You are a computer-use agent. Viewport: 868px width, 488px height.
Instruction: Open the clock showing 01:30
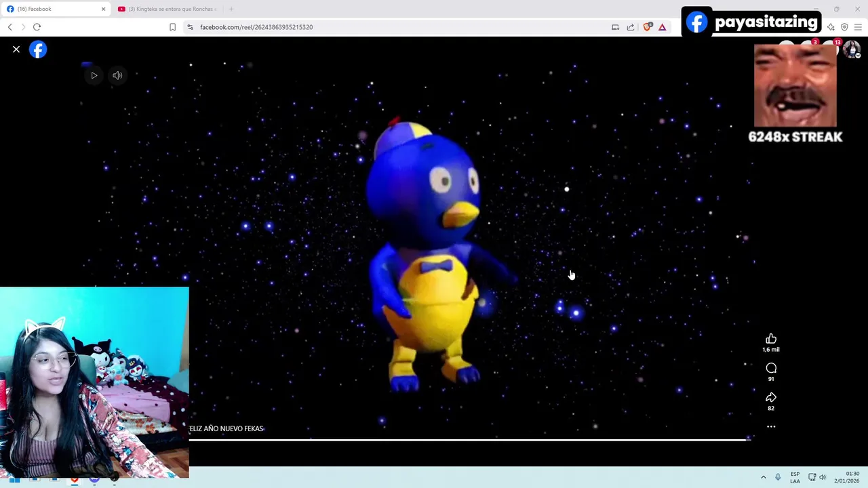pos(847,477)
